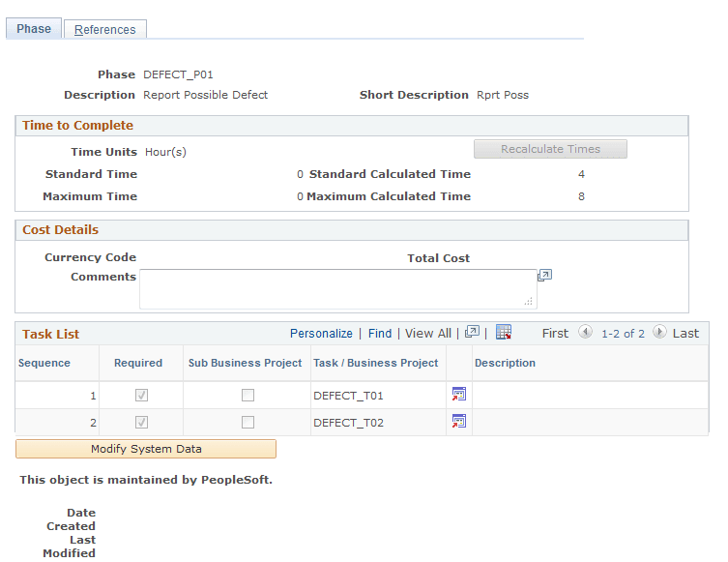Click the Standard Calculated Time value 4
The height and width of the screenshot is (562, 728).
pyautogui.click(x=581, y=174)
